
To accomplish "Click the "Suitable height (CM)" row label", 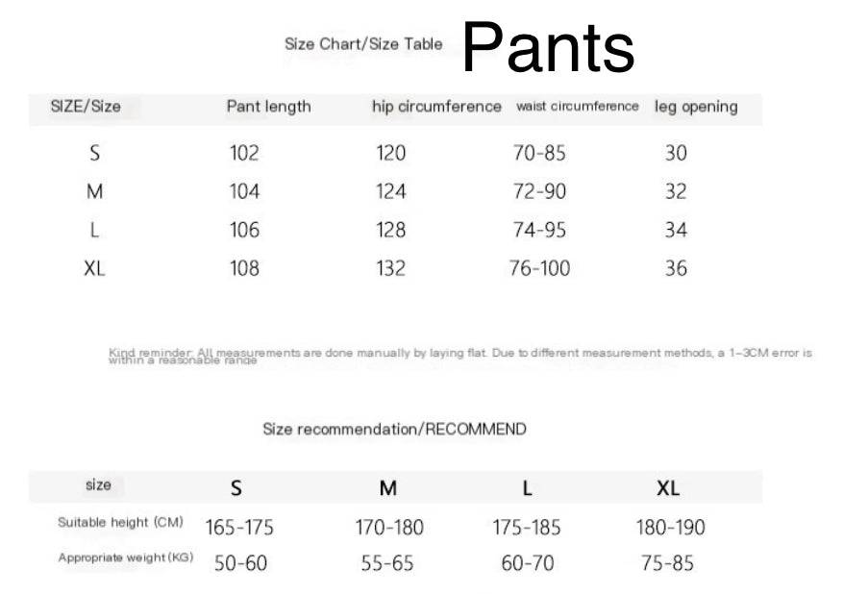I will [x=120, y=522].
